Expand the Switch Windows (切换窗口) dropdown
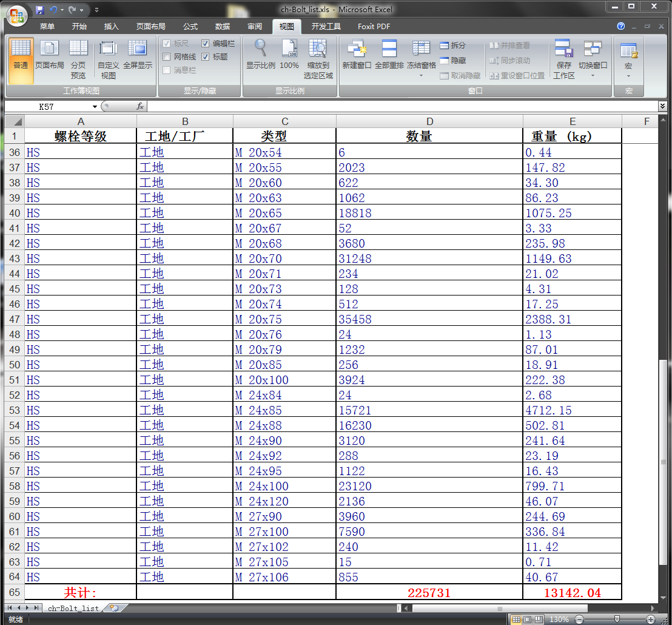672x625 pixels. (x=593, y=76)
